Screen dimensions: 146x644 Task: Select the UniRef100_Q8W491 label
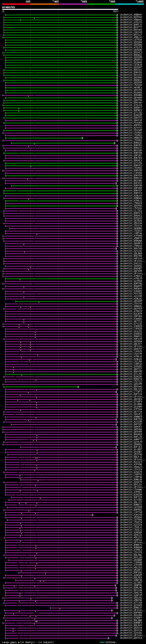tap(131, 306)
